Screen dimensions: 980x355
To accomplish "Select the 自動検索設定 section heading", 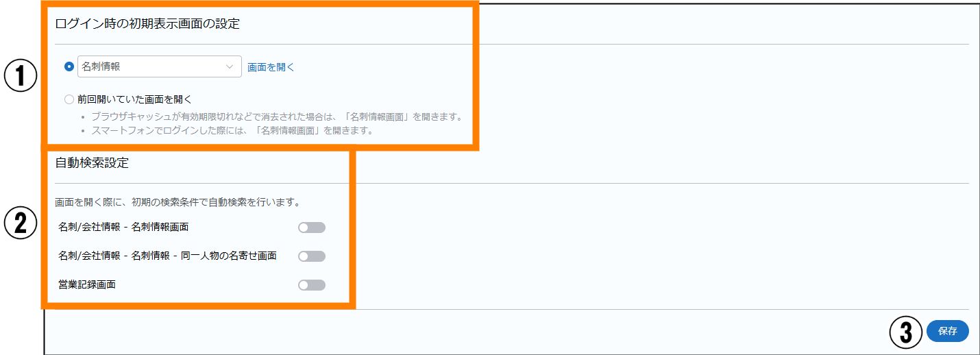I will coord(92,163).
